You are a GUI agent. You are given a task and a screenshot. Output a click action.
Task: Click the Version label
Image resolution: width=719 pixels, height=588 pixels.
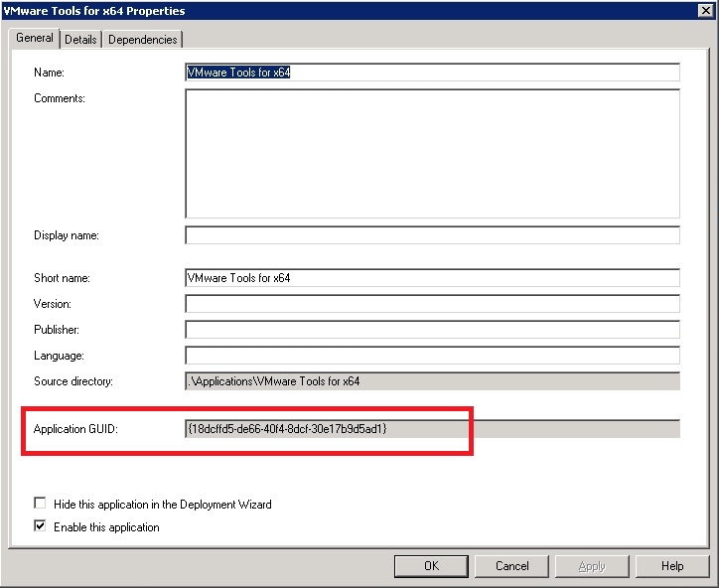[x=53, y=304]
